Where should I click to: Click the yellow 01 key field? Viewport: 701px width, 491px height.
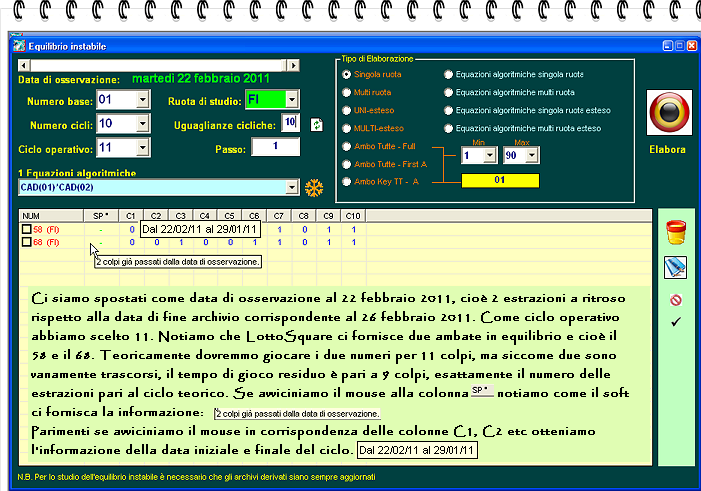tap(500, 180)
